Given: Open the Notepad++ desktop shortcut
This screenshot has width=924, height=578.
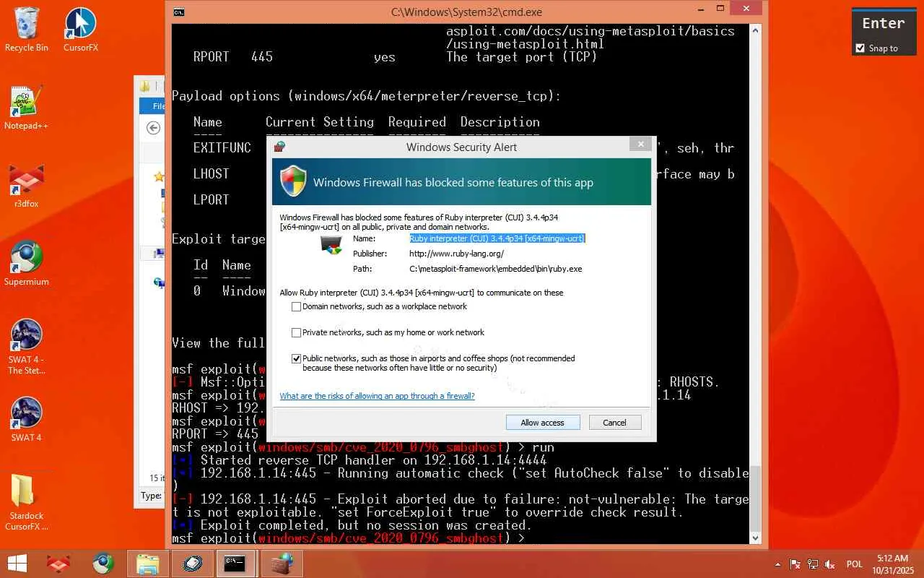Looking at the screenshot, I should click(x=27, y=107).
